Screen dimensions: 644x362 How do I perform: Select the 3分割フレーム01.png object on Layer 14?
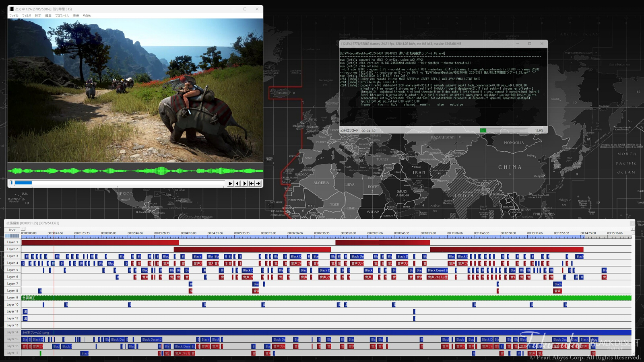[326, 333]
